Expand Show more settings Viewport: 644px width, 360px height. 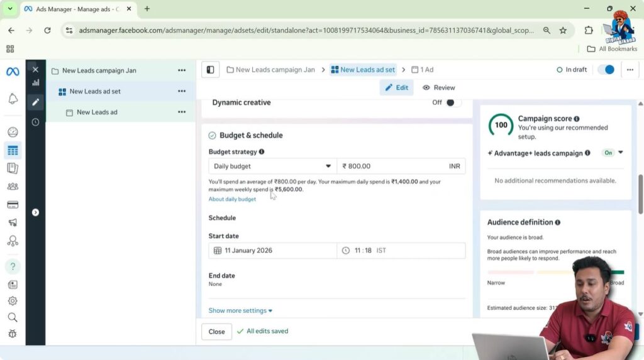click(240, 310)
